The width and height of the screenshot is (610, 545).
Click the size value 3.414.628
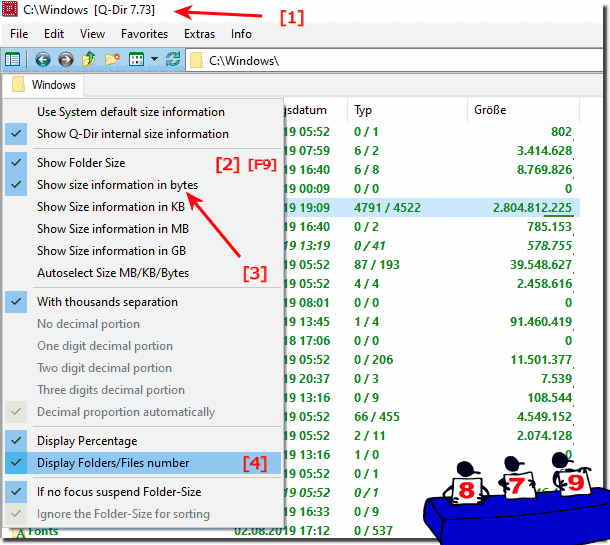tap(544, 151)
